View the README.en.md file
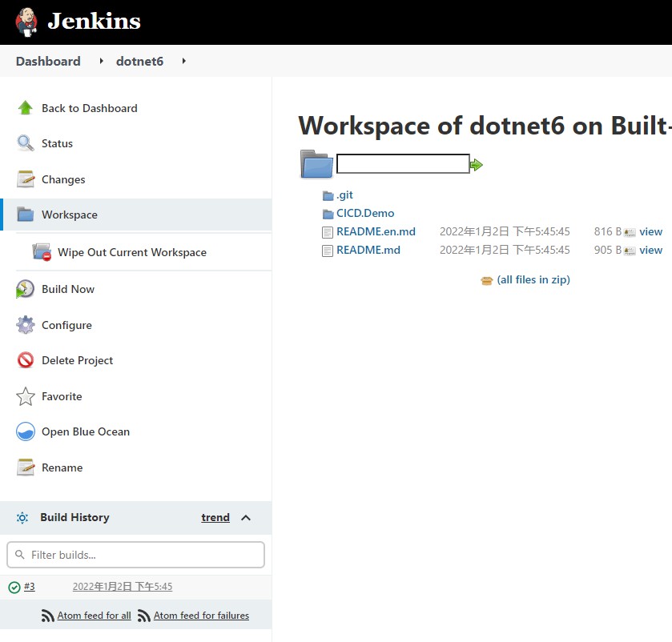Image resolution: width=672 pixels, height=642 pixels. 650,232
